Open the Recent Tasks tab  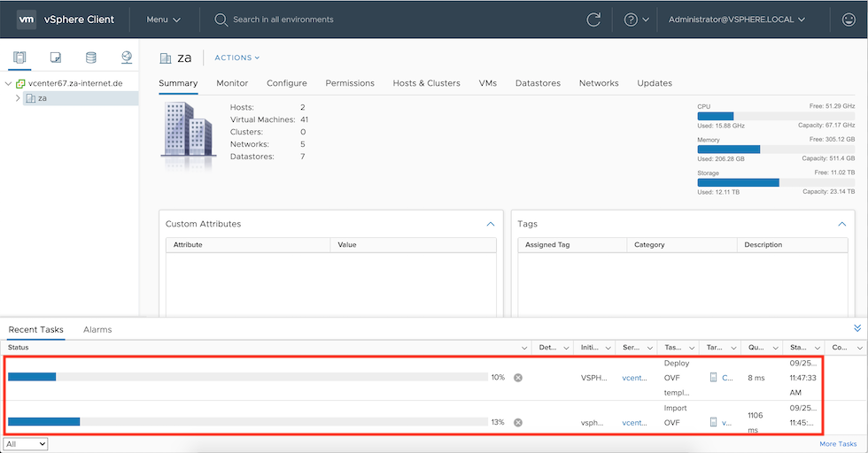tap(36, 330)
